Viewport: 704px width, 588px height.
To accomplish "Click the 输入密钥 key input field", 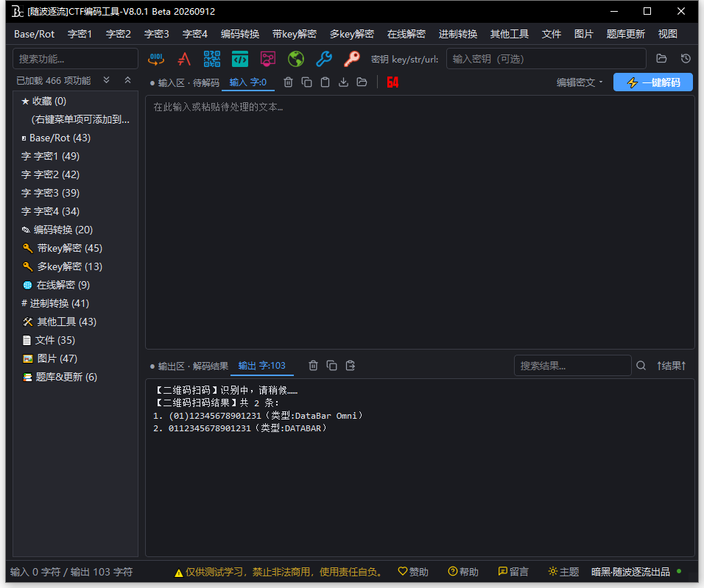I will click(x=546, y=59).
